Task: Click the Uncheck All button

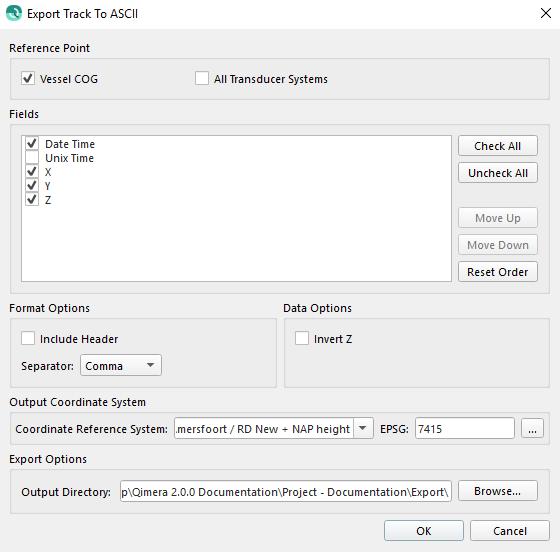Action: 498,173
